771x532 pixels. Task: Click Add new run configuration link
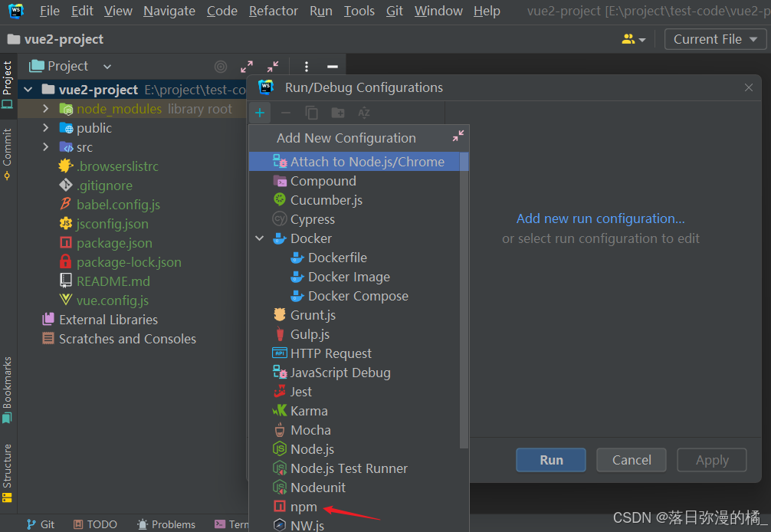coord(600,218)
